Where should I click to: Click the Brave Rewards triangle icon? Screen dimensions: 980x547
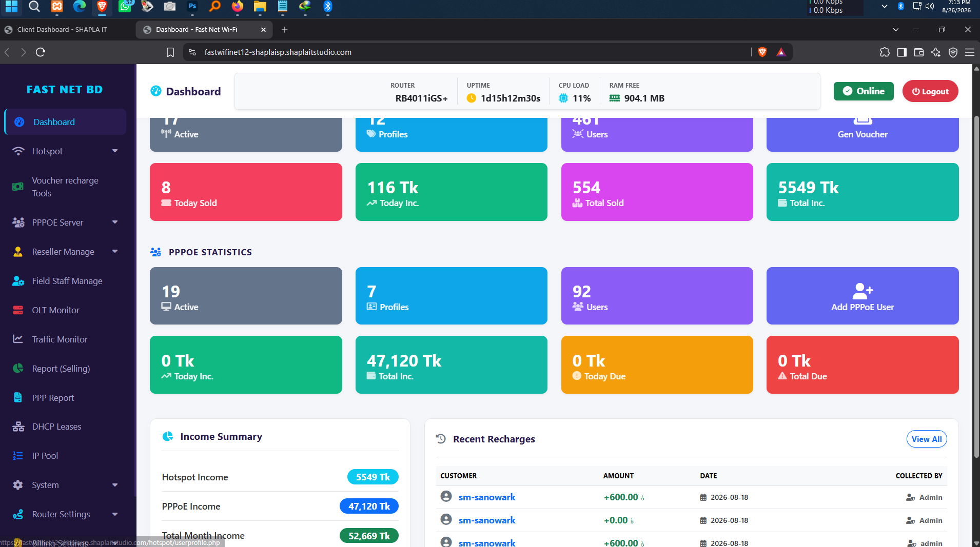pyautogui.click(x=781, y=52)
